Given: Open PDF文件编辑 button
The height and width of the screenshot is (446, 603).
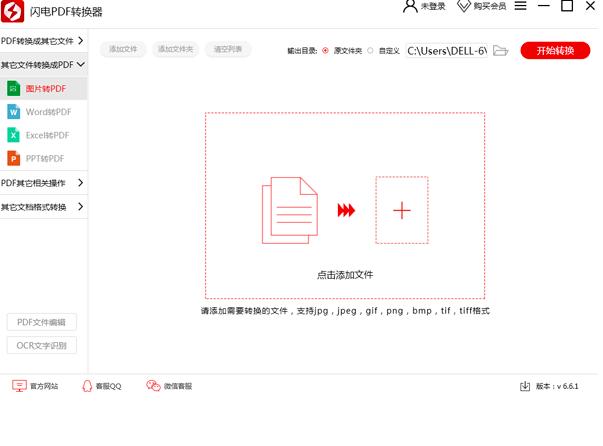Looking at the screenshot, I should pos(42,322).
